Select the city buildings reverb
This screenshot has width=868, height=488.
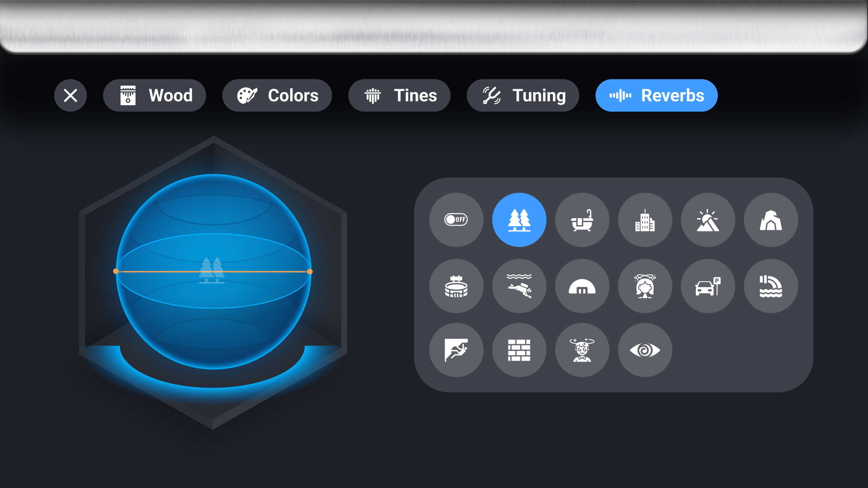(x=645, y=220)
